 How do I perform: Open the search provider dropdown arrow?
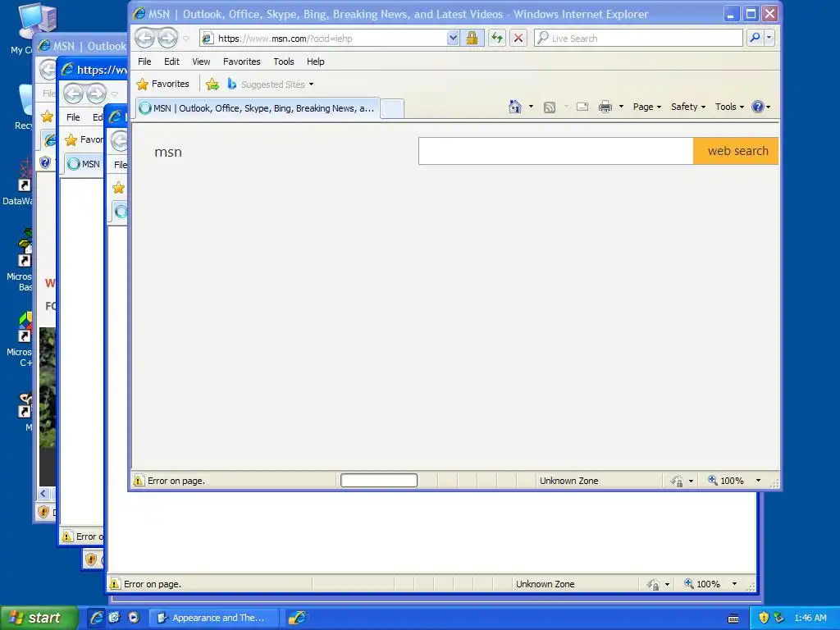769,38
